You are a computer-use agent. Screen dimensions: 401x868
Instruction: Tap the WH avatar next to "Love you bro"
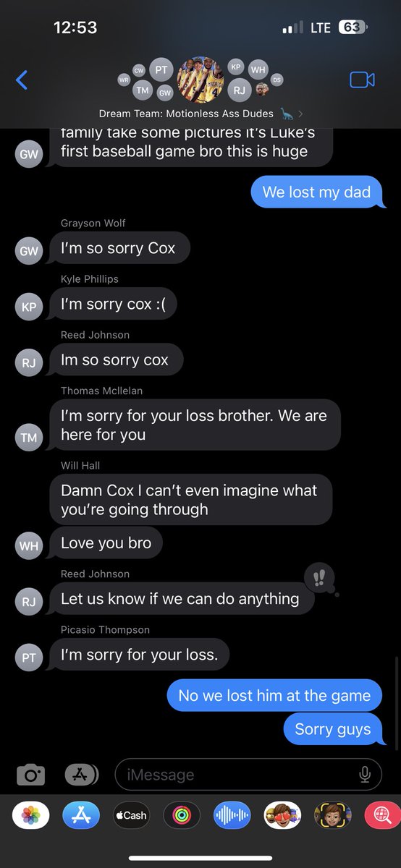29,545
